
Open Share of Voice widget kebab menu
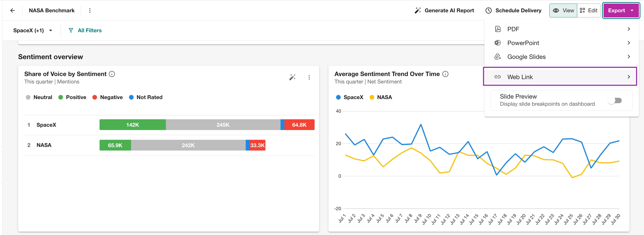(x=309, y=77)
